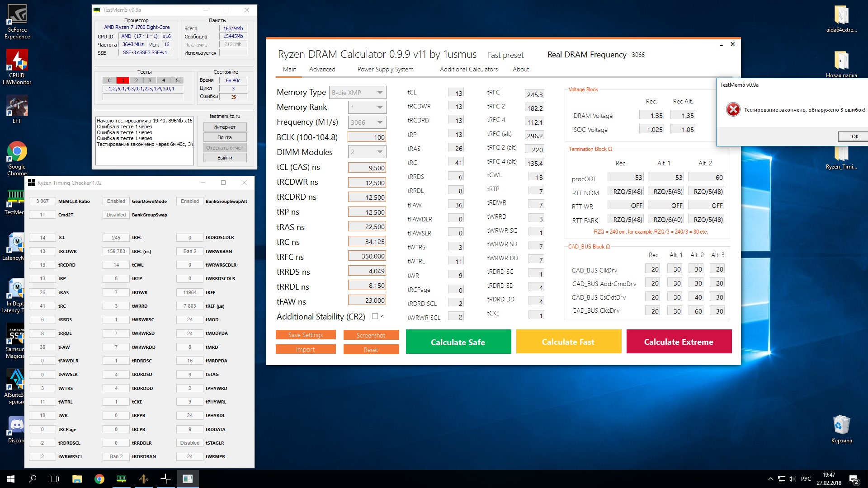Viewport: 868px width, 488px height.
Task: Click File Explorer in taskbar
Action: pos(77,479)
